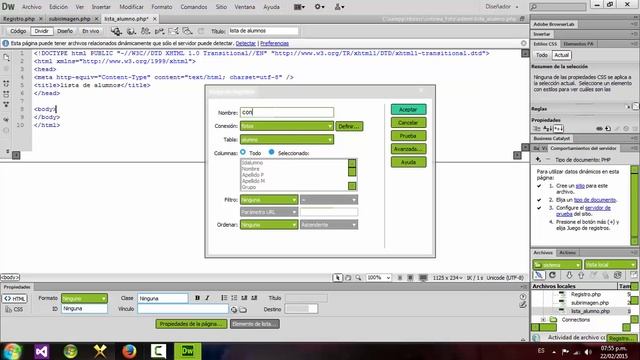
Task: Open the Filtro operator dropdown
Action: click(329, 200)
